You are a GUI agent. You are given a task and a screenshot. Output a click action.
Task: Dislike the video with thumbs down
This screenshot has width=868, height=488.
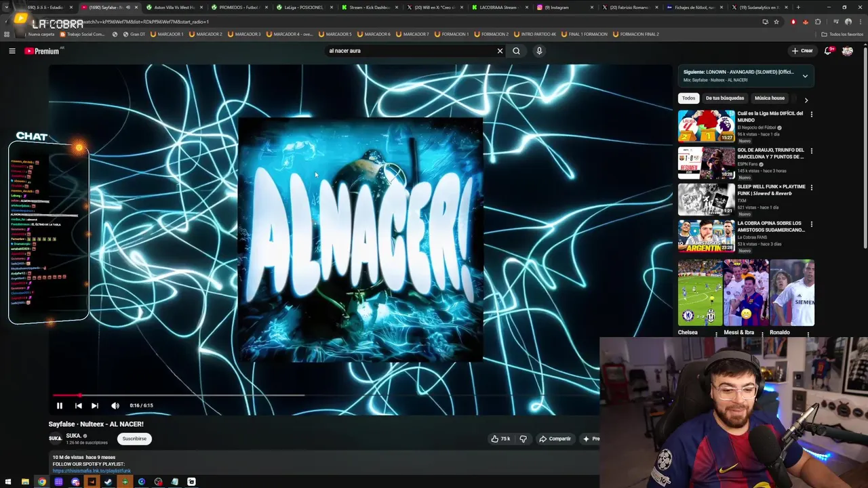click(x=523, y=439)
